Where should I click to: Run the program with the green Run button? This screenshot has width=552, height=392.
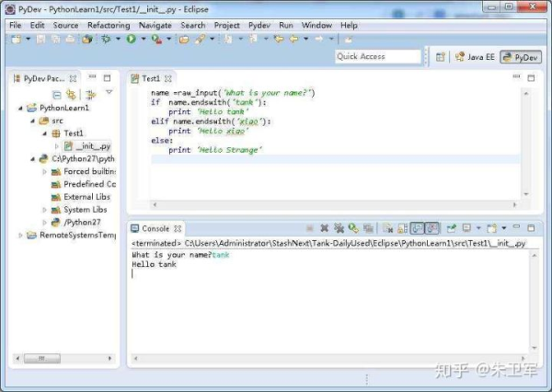click(132, 39)
